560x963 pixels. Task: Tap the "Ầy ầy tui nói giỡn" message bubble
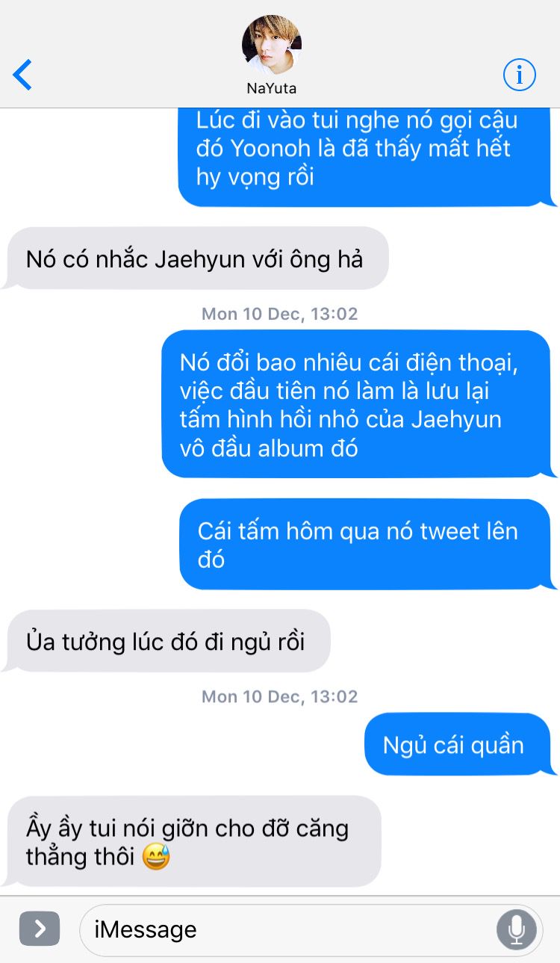[x=193, y=841]
